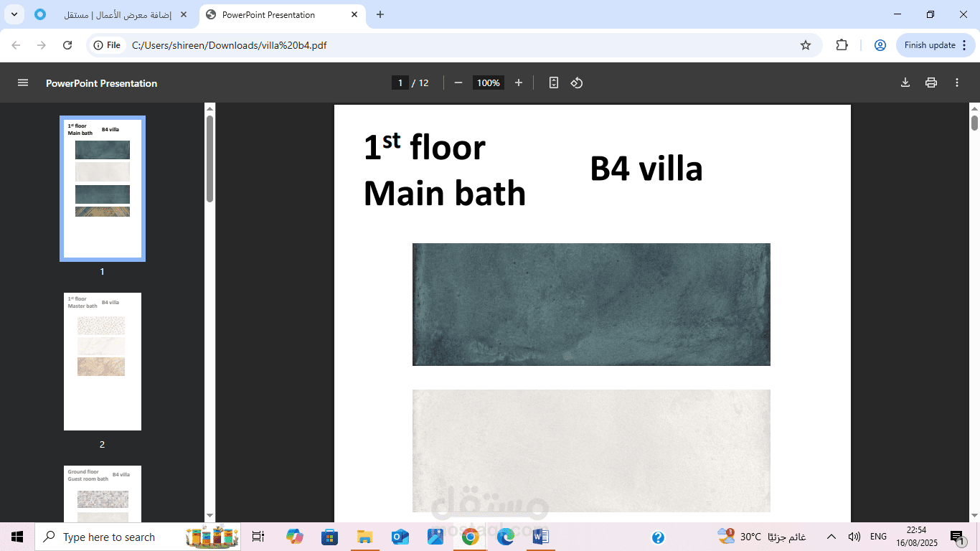Open the browser extensions puzzle icon
Image resolution: width=980 pixels, height=551 pixels.
[842, 44]
